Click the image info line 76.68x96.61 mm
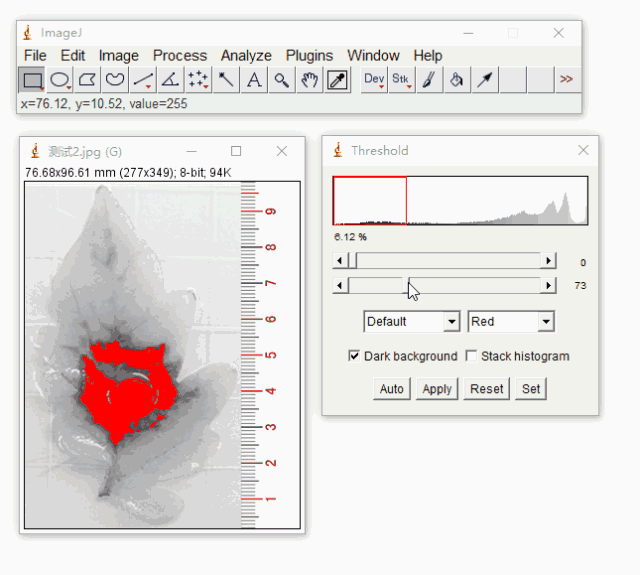The image size is (640, 575). click(128, 173)
